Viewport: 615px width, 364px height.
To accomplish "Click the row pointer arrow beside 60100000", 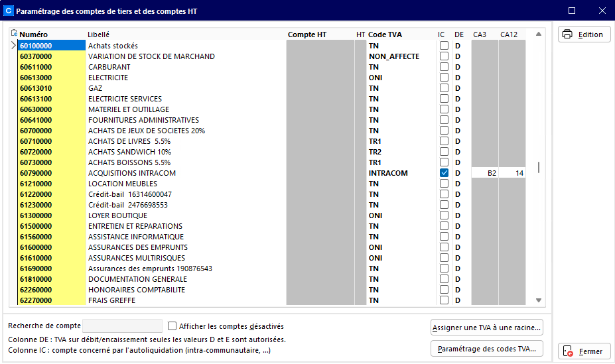I will pyautogui.click(x=14, y=46).
